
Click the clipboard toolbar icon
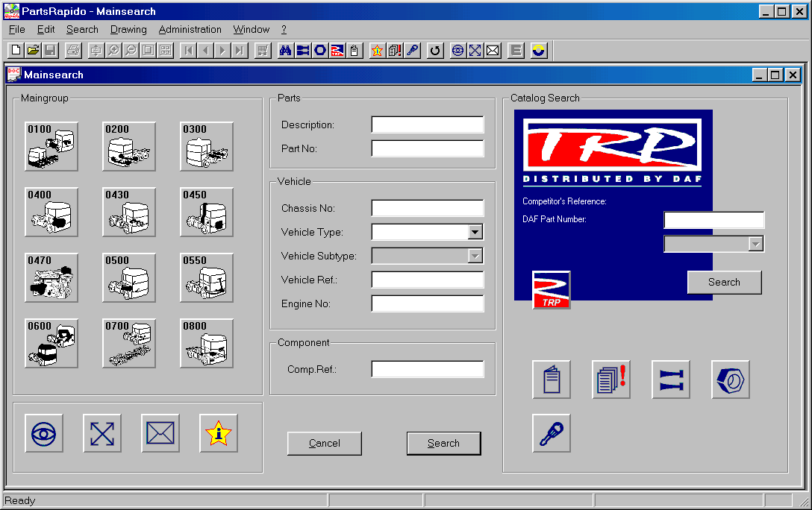355,50
